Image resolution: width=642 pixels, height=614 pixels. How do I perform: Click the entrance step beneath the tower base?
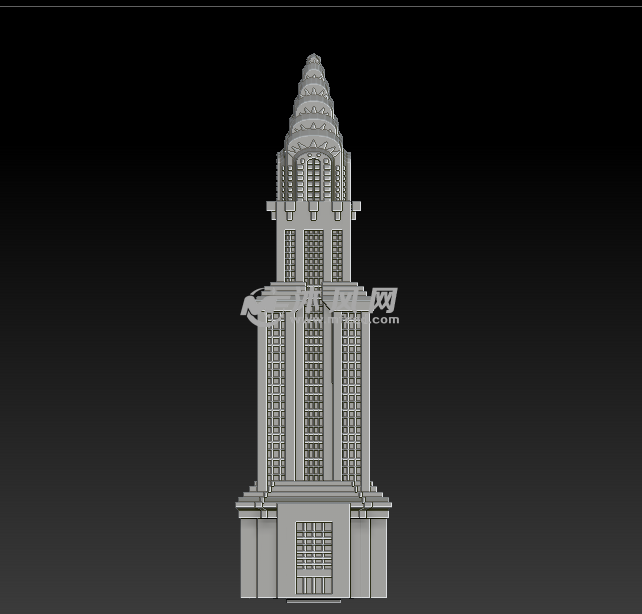[314, 601]
